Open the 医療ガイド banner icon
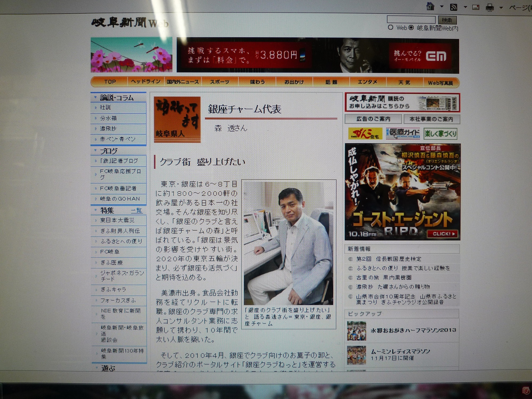Screen dimensions: 532x399 pos(403,134)
